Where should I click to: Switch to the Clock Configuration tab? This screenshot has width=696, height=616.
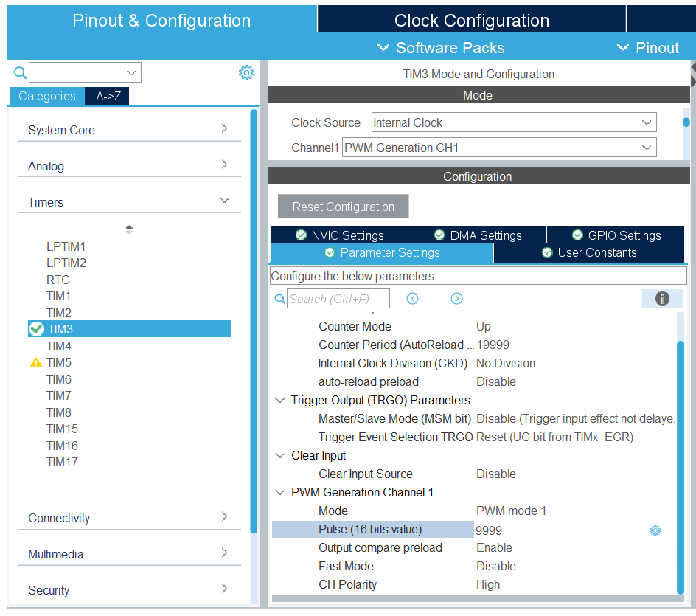pos(471,20)
